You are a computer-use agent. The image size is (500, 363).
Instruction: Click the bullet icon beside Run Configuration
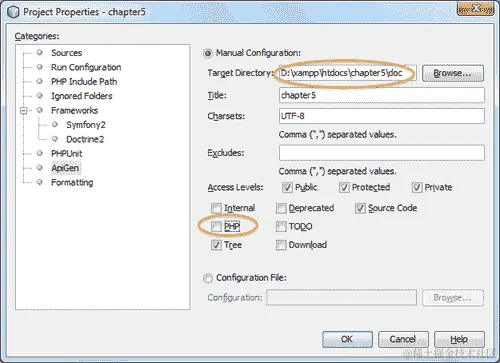[40, 67]
